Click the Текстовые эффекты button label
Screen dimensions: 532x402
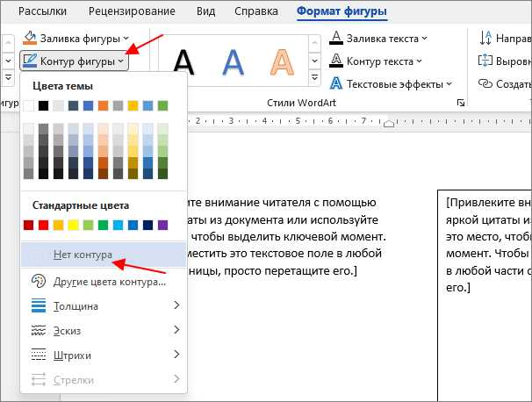[x=395, y=84]
